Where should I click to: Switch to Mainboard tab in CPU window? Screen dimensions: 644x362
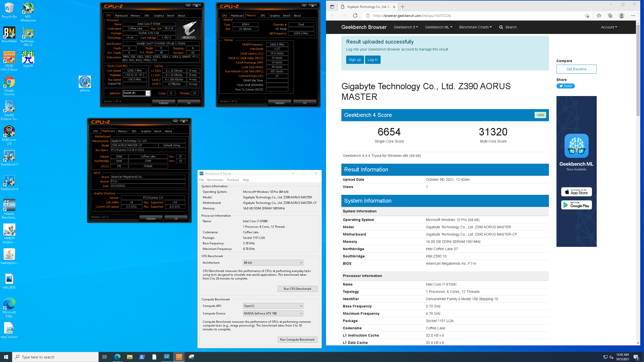pyautogui.click(x=121, y=16)
